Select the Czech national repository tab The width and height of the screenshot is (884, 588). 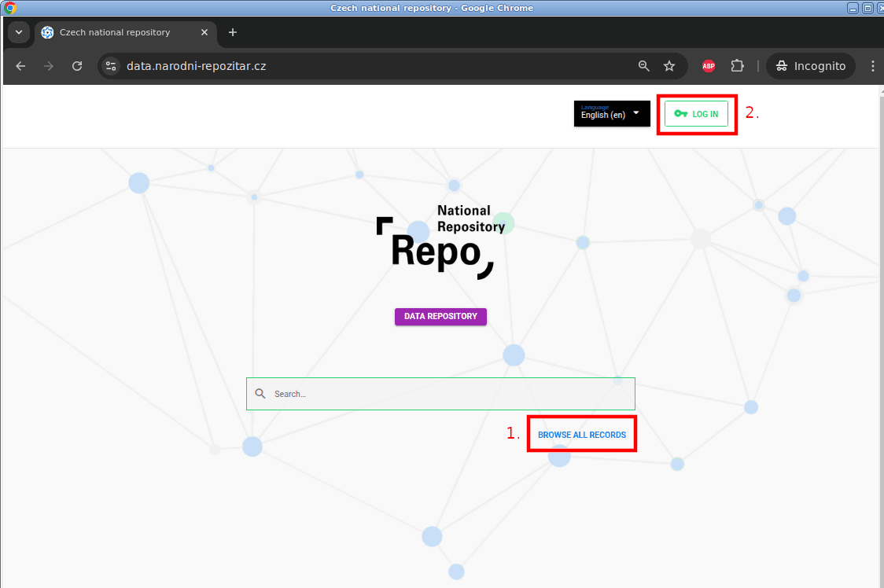point(115,32)
